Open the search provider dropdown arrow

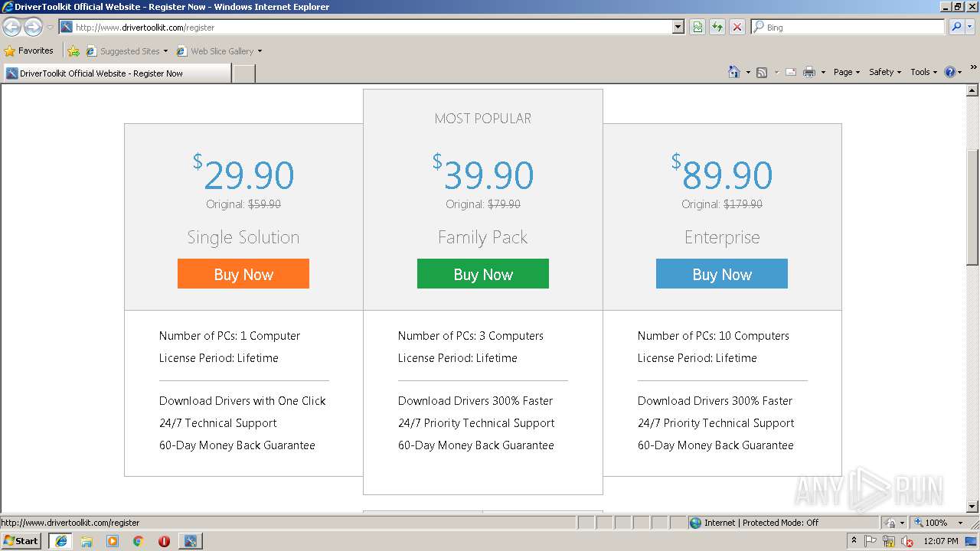pos(971,27)
